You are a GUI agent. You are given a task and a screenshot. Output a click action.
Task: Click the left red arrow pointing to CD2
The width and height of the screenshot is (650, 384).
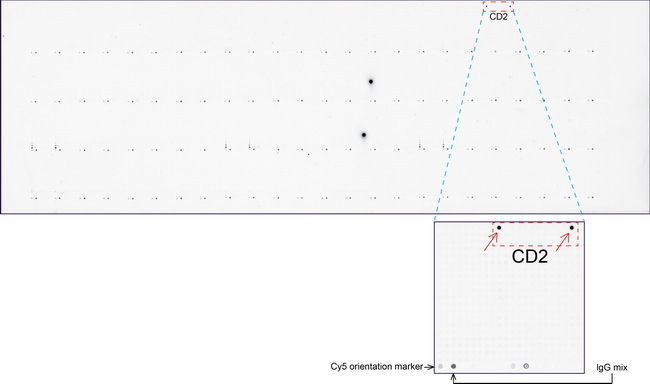(491, 242)
